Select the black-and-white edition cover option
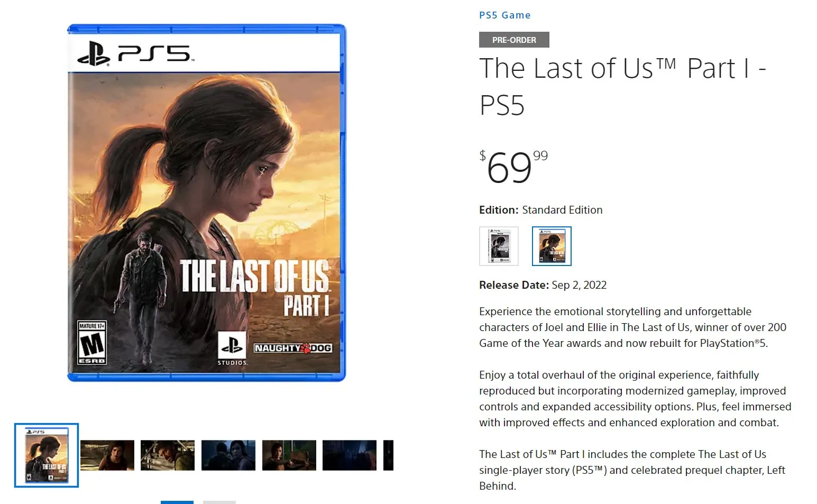Viewport: 817px width, 504px height. pos(499,246)
